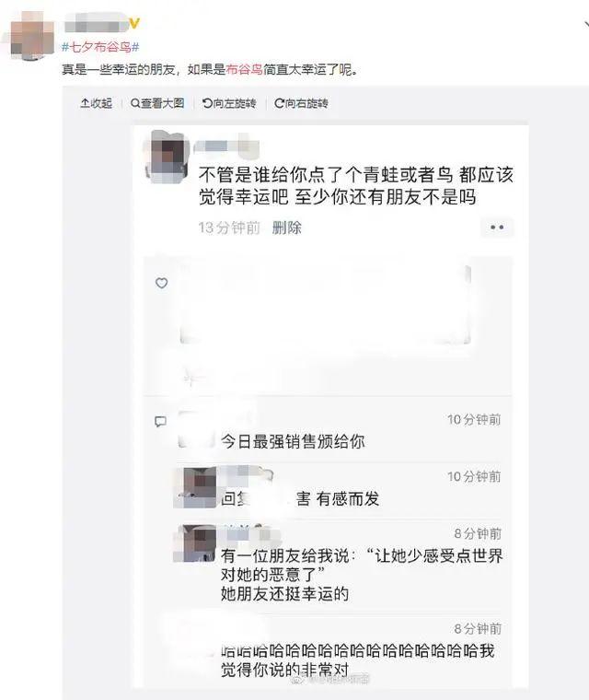This screenshot has width=589, height=700.
Task: Expand the post options chevron at top right
Action: click(x=586, y=24)
